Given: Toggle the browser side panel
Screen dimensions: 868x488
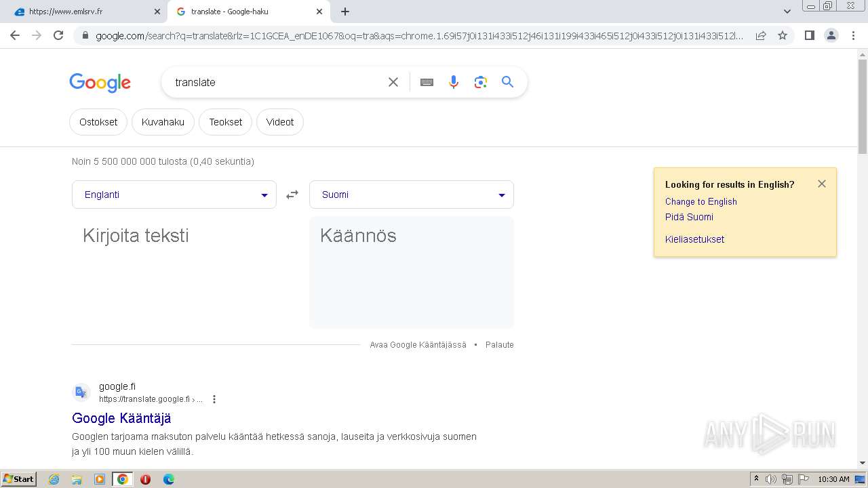Looking at the screenshot, I should [809, 35].
